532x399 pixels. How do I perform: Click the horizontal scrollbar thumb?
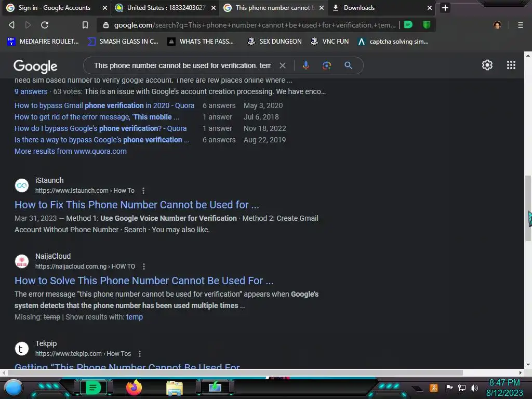[235, 373]
